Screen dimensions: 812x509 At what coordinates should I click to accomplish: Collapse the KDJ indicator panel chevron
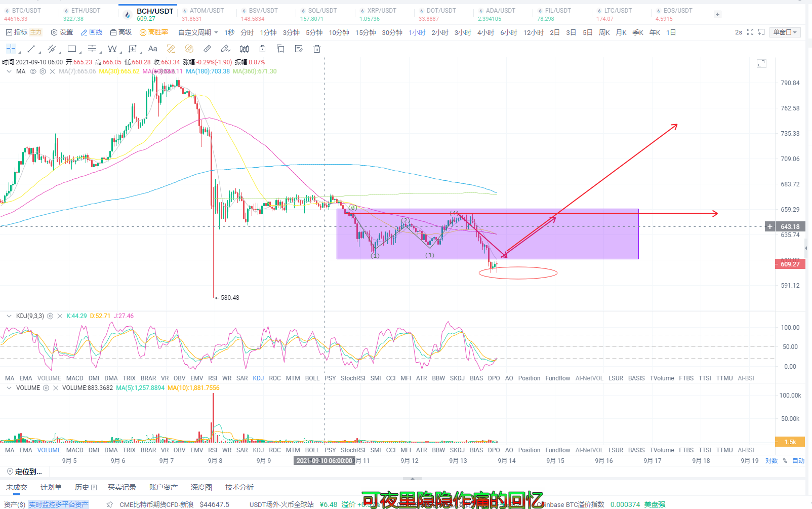[9, 316]
